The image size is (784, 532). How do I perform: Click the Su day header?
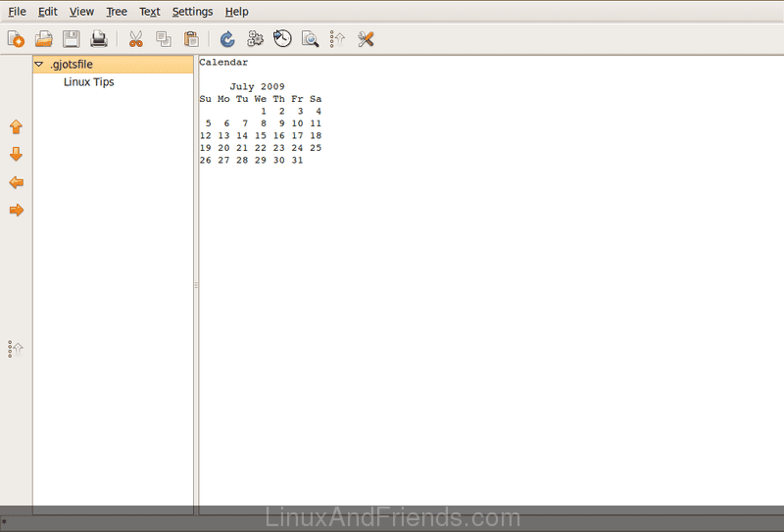click(x=205, y=99)
